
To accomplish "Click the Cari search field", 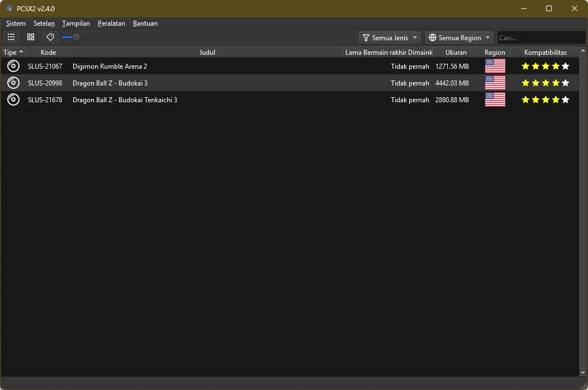I will pos(540,38).
